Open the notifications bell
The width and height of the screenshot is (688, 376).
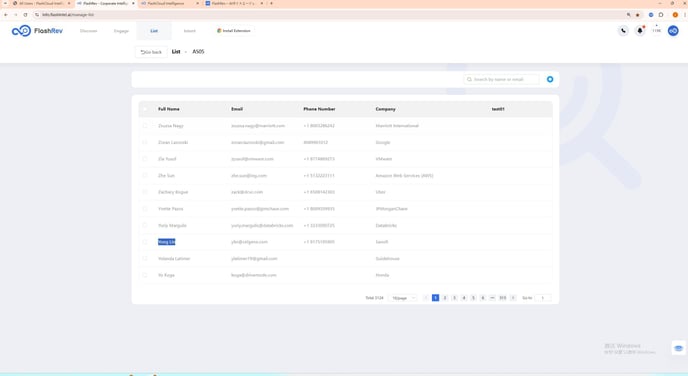click(640, 31)
